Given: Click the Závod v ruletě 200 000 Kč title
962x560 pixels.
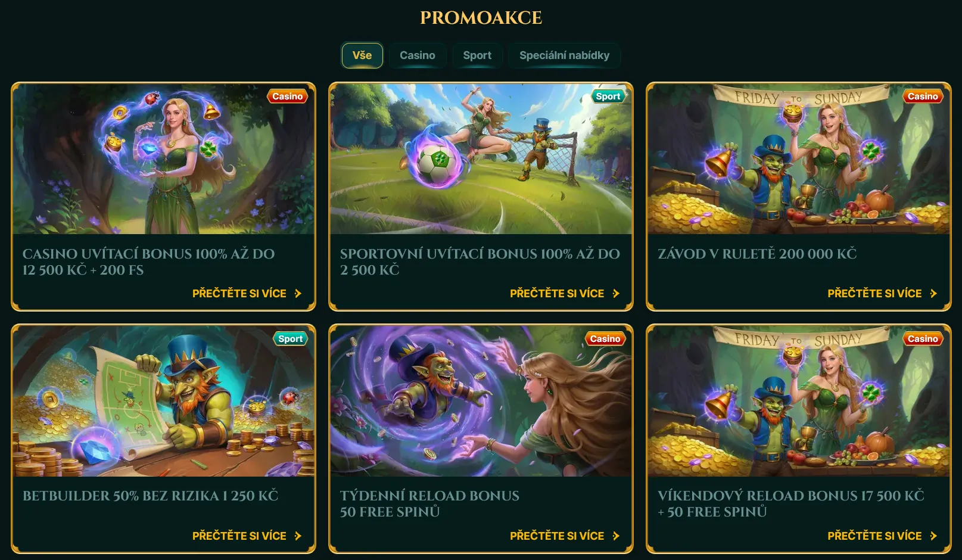Looking at the screenshot, I should tap(757, 254).
